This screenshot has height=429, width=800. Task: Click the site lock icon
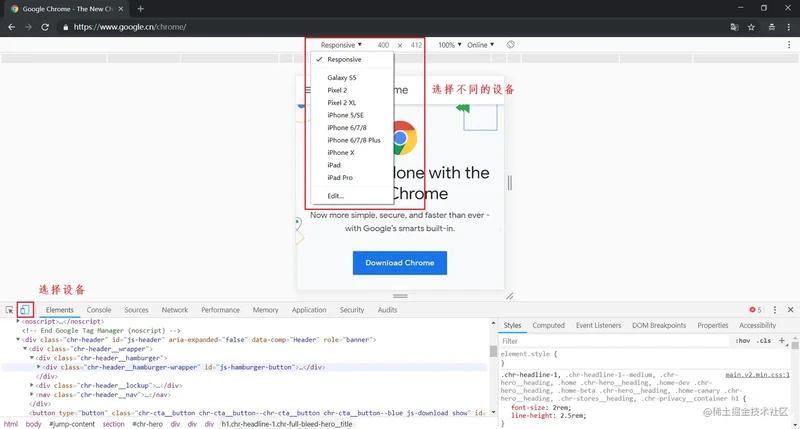pos(65,27)
